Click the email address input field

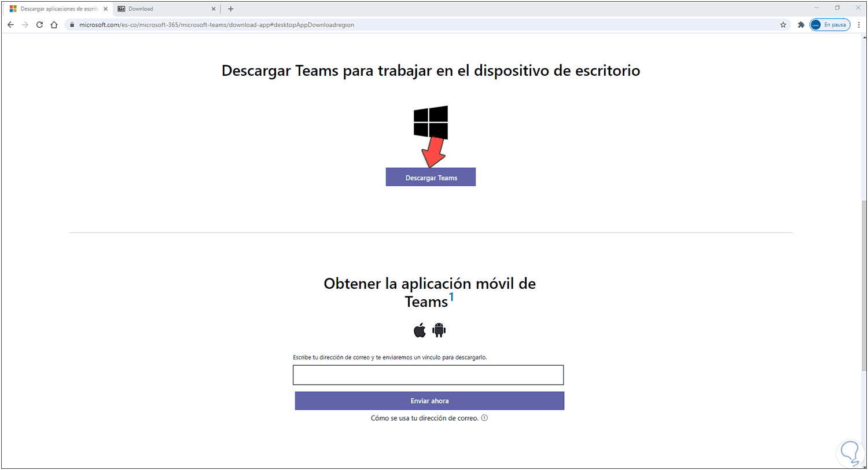(x=428, y=375)
